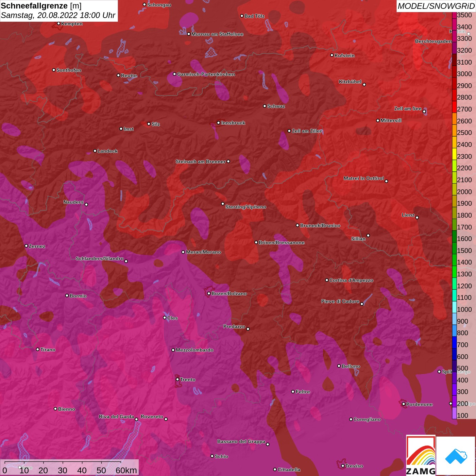Click the Cortina d'Ampezzo label

(x=351, y=280)
